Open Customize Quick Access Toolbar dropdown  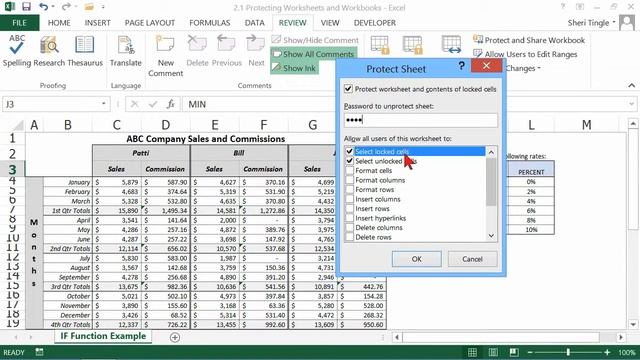tap(103, 7)
